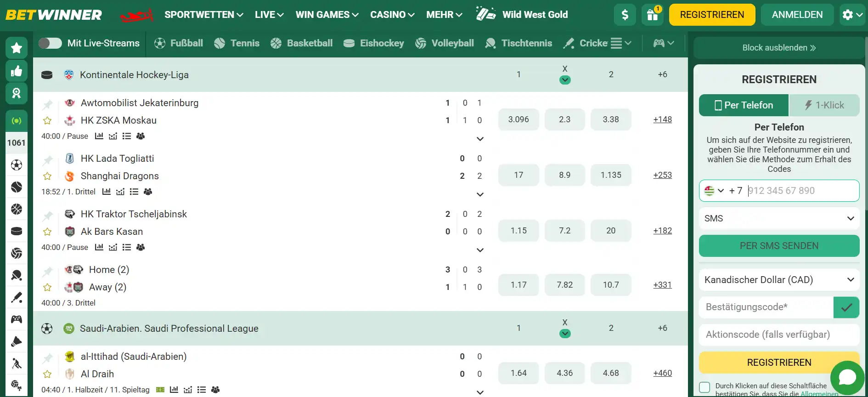This screenshot has height=397, width=868.
Task: Select the basketball icon in left sidebar
Action: 17,209
